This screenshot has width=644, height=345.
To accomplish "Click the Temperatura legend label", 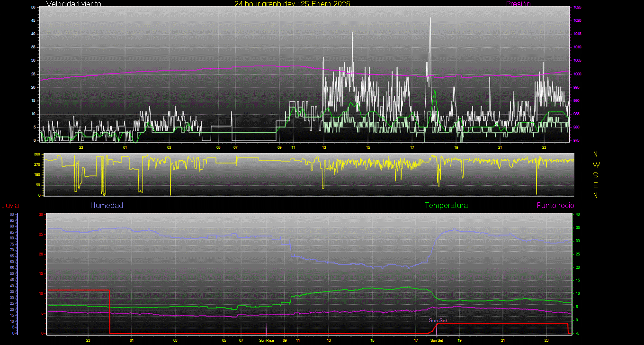I will pyautogui.click(x=446, y=205).
